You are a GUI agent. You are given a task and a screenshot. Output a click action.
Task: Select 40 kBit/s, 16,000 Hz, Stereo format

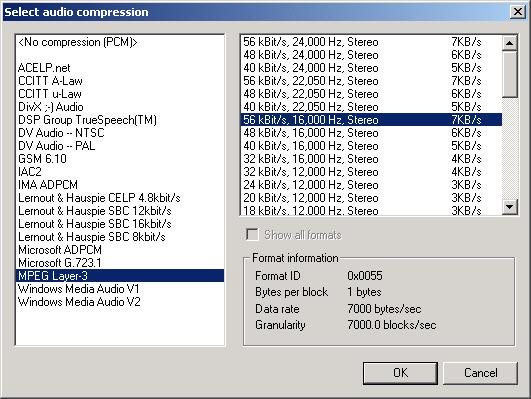371,146
